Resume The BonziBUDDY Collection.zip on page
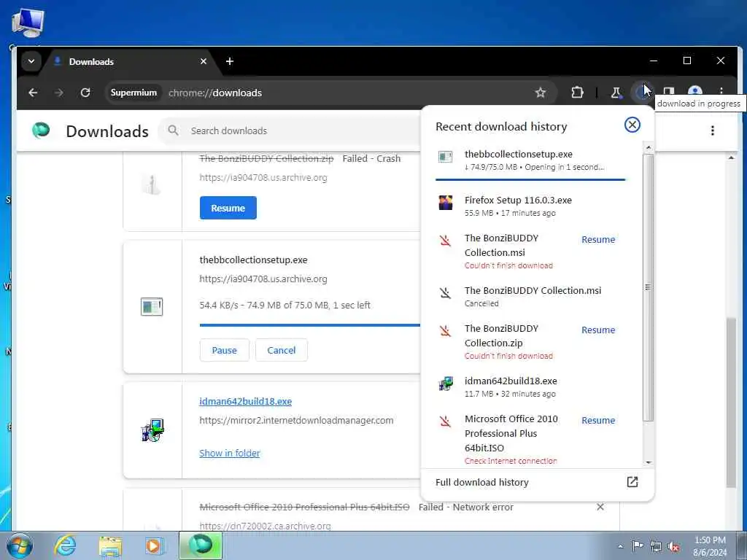Viewport: 747px width, 560px height. [x=228, y=208]
